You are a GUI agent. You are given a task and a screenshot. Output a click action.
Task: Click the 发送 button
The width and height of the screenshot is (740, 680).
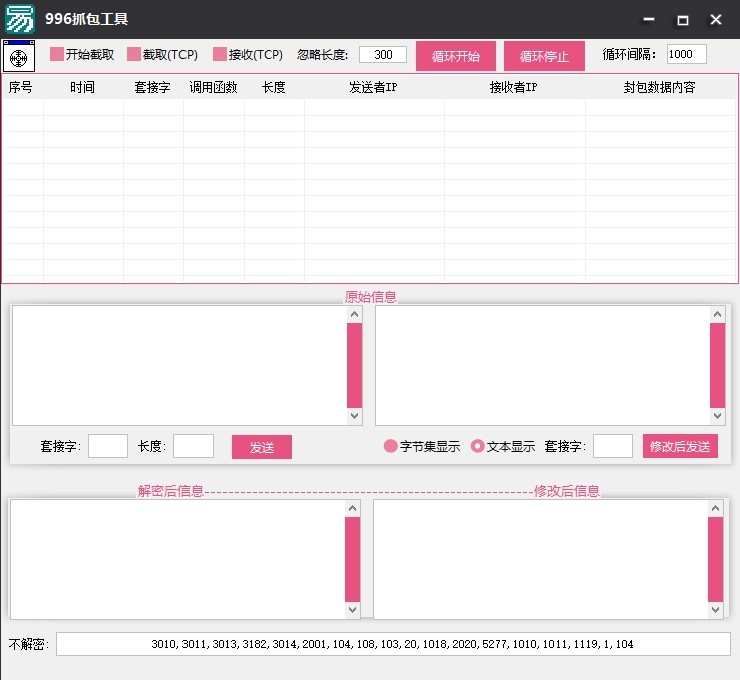tap(261, 447)
